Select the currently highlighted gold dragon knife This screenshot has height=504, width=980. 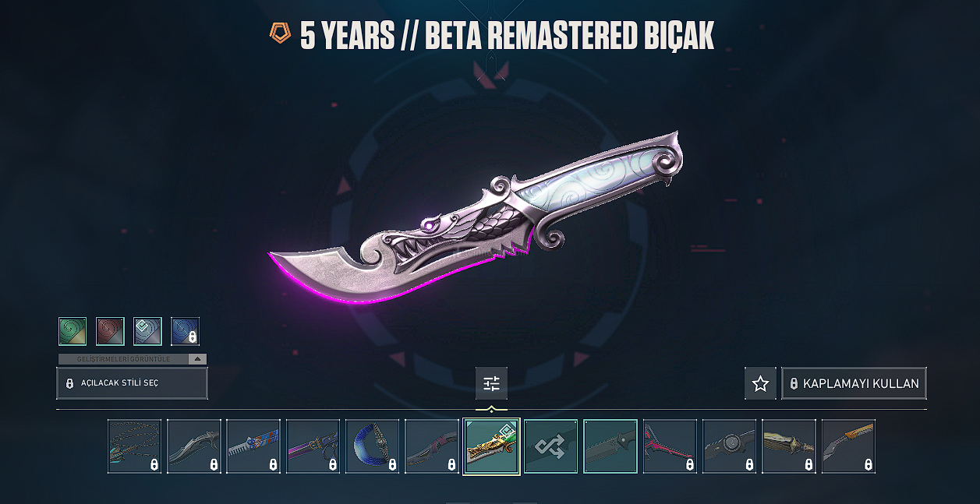tap(491, 446)
